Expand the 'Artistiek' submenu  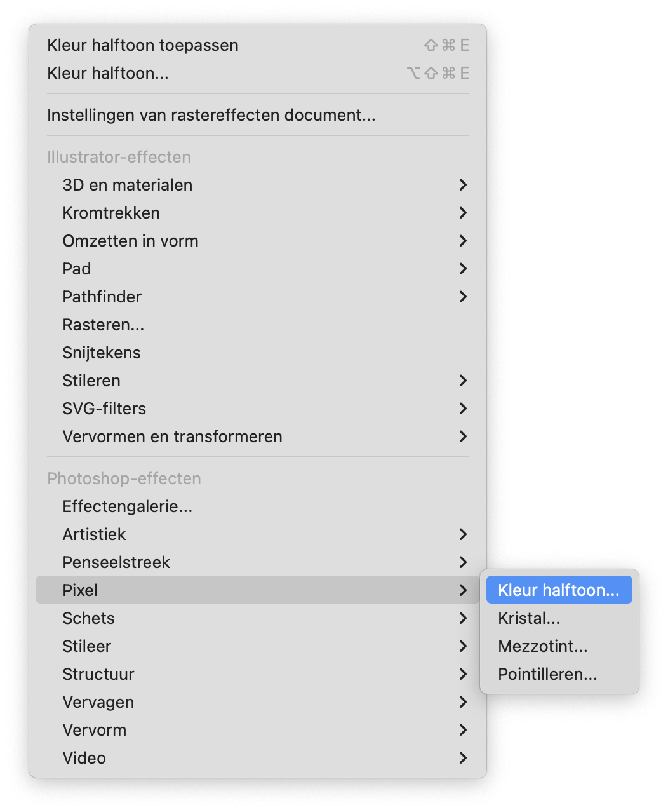(x=94, y=534)
